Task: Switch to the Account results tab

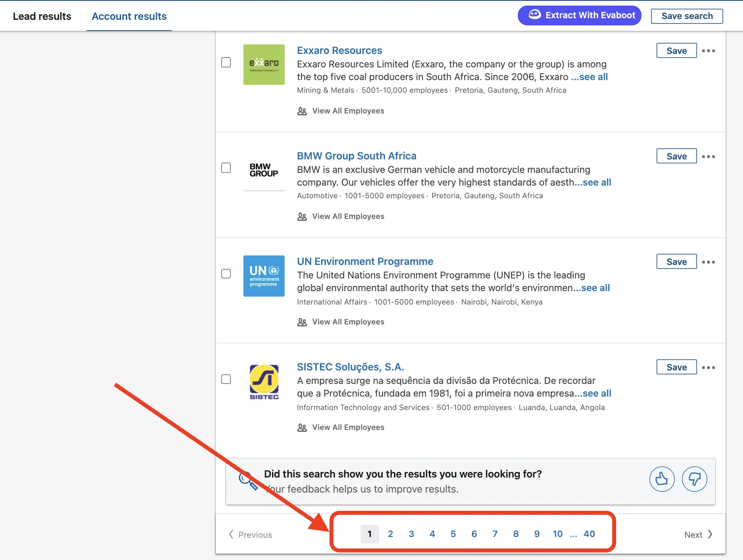Action: pyautogui.click(x=129, y=16)
